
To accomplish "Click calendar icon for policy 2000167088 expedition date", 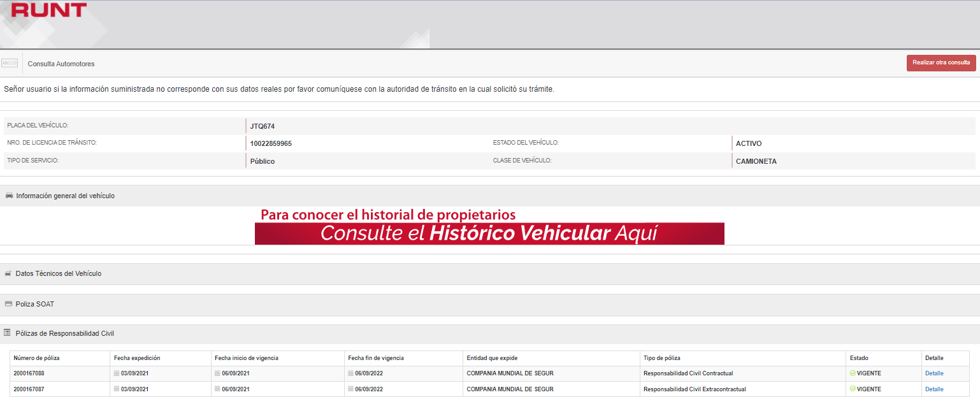I will (x=117, y=373).
